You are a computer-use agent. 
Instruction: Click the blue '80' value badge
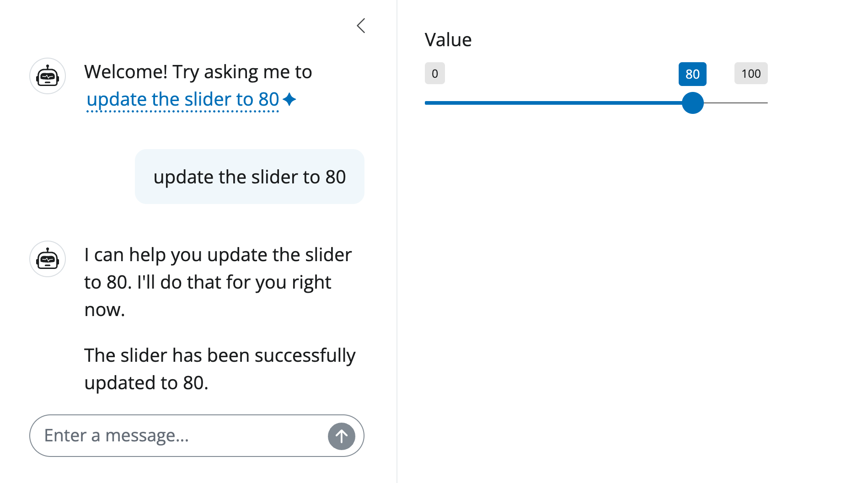point(692,73)
